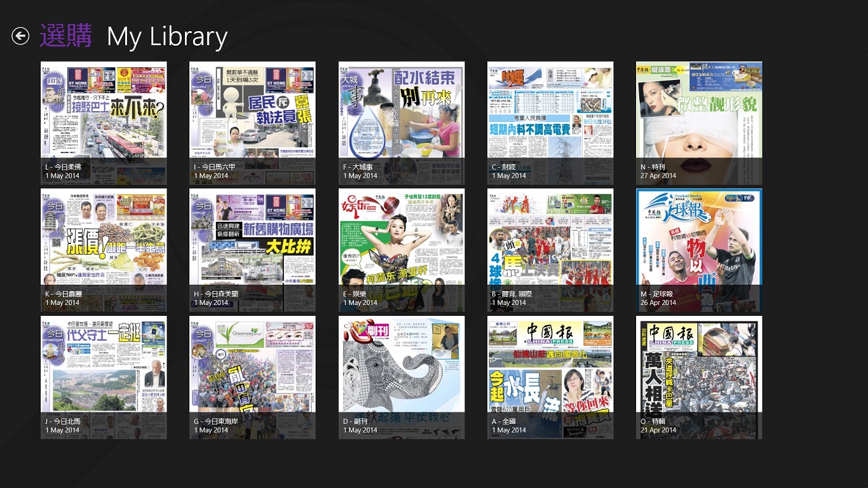868x488 pixels.
Task: Select the B - 體育, 國際 sports section
Action: tap(550, 241)
